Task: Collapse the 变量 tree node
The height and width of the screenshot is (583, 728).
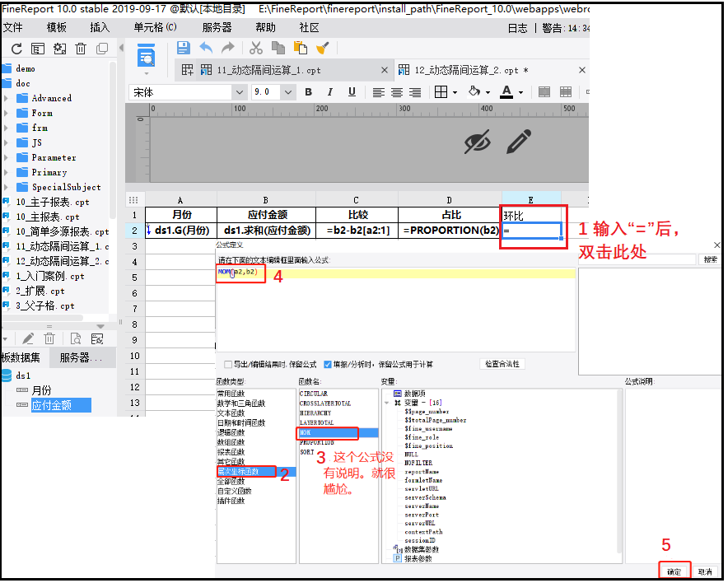Action: tap(386, 403)
